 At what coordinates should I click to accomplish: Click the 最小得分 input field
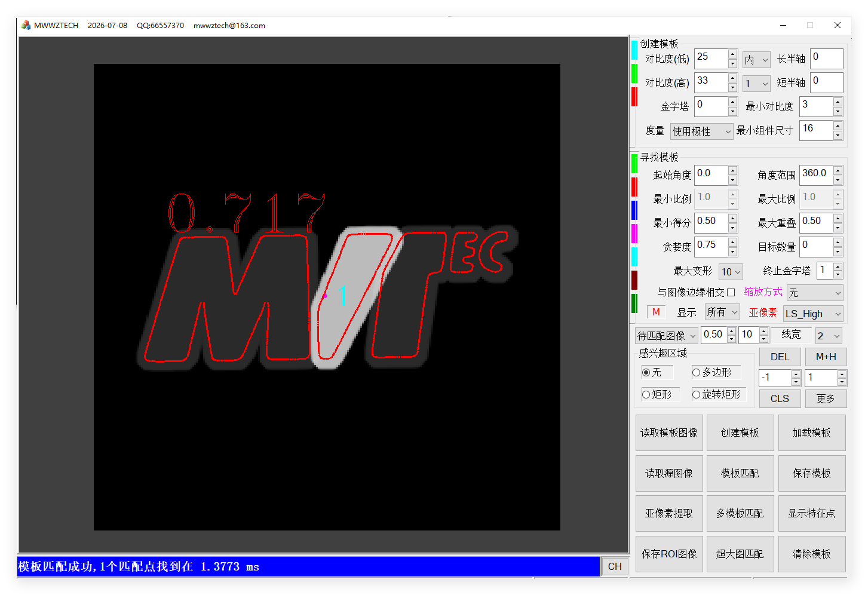pyautogui.click(x=711, y=223)
